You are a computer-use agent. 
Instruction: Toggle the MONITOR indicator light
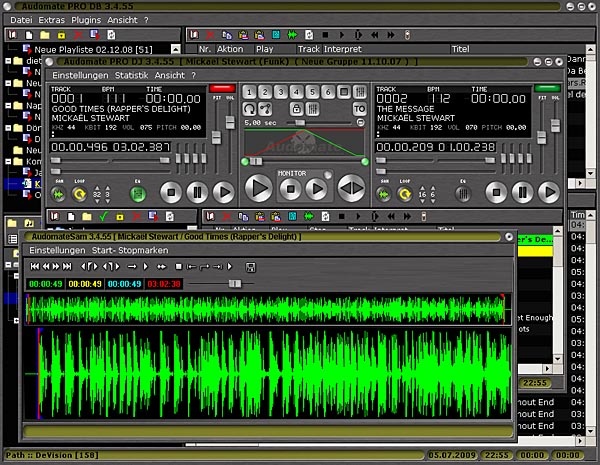328,175
